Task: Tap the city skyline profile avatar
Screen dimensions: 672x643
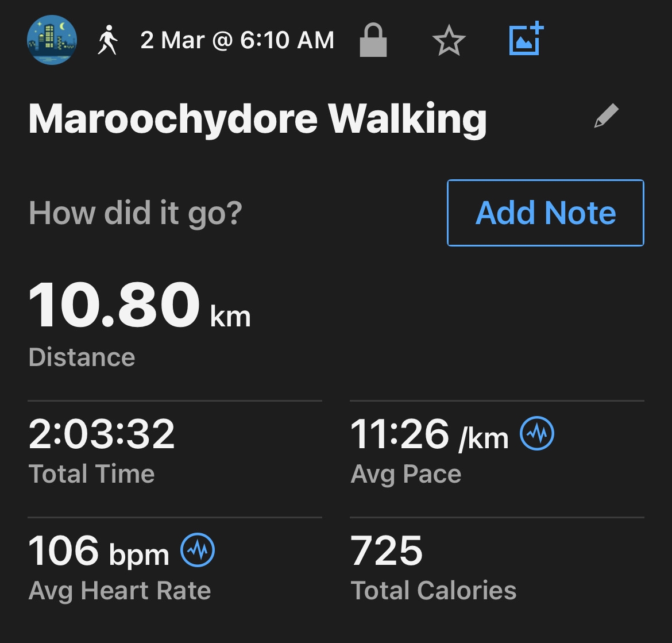Action: (52, 40)
